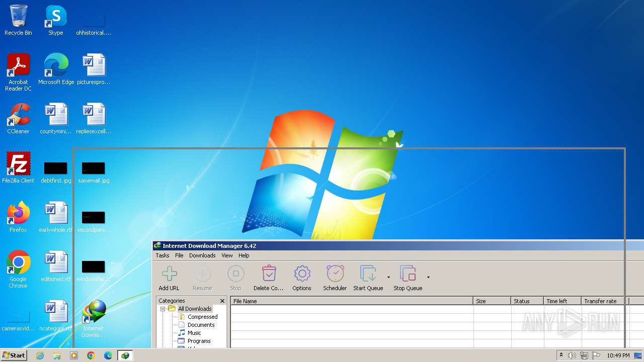Open the Downloads menu
The width and height of the screenshot is (644, 362).
(x=202, y=255)
